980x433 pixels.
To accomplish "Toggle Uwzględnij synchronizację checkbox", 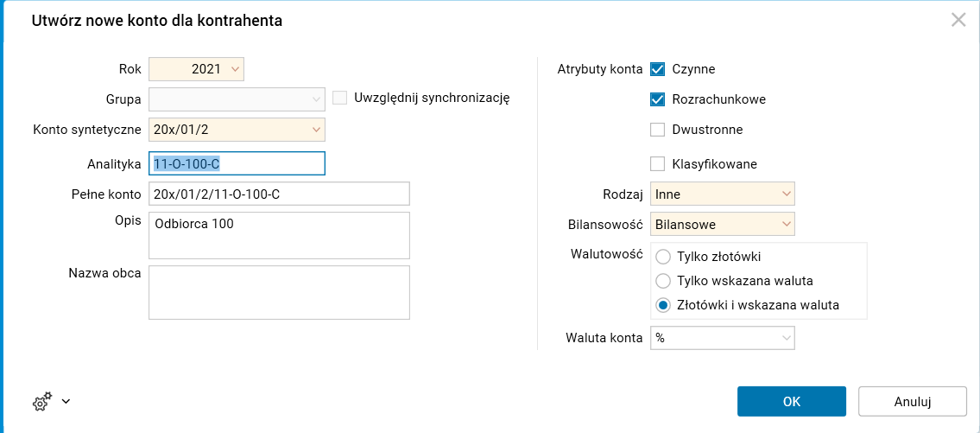I will pos(340,98).
